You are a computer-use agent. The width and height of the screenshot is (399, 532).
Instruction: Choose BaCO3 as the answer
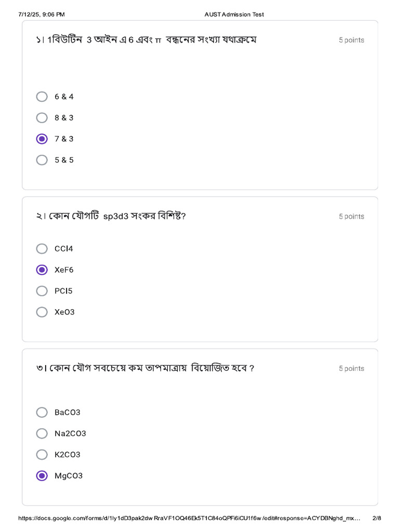click(x=42, y=413)
